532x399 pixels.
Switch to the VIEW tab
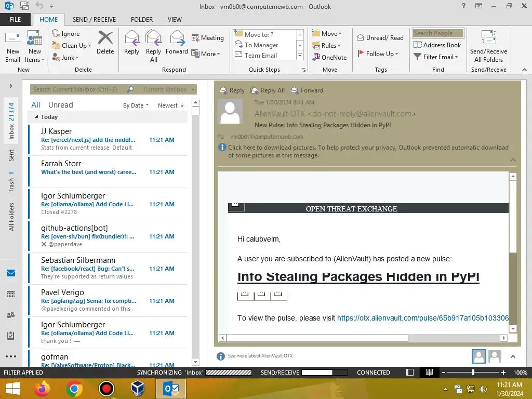pos(175,20)
